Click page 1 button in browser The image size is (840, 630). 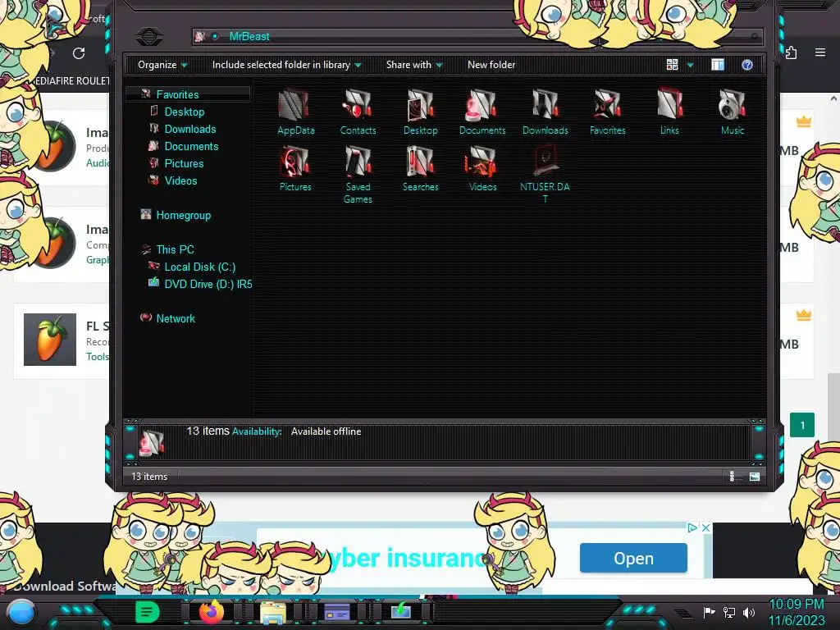[x=802, y=426]
